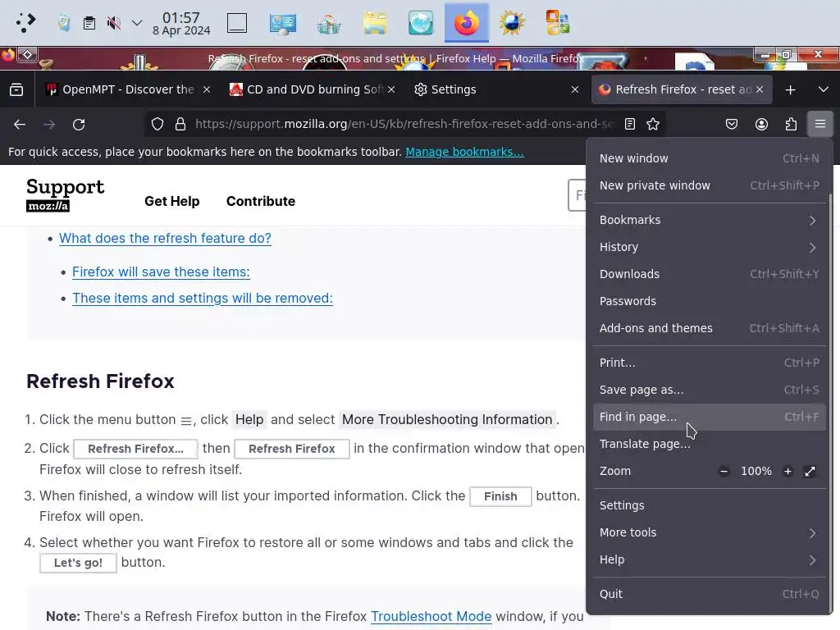The height and width of the screenshot is (630, 840).
Task: Open Downloads from menu
Action: 710,274
